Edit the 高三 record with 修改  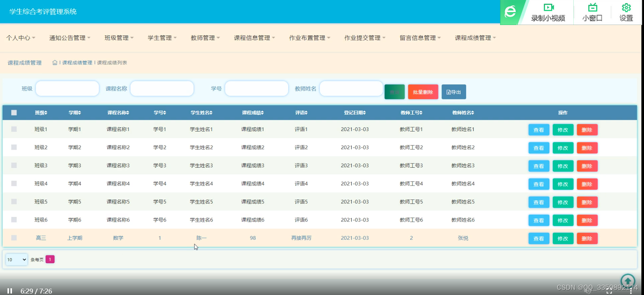(563, 239)
